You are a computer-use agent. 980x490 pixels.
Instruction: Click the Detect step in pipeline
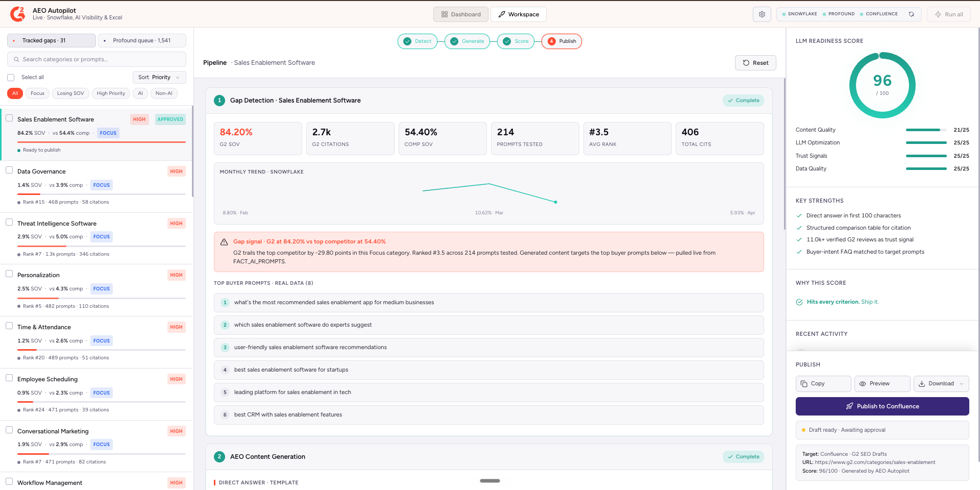(417, 41)
